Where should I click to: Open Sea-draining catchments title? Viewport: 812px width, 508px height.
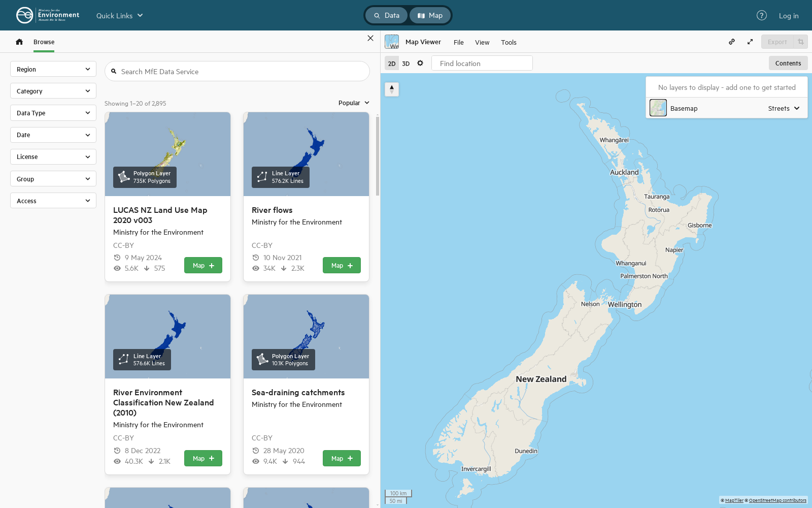298,392
